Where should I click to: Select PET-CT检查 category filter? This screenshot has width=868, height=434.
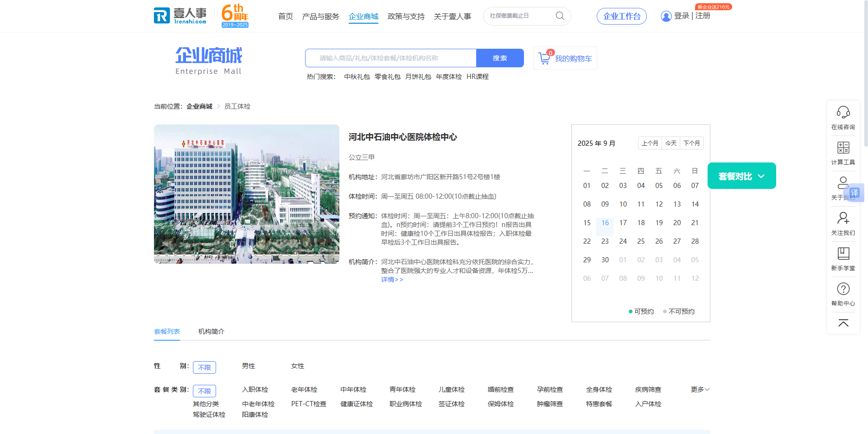309,404
